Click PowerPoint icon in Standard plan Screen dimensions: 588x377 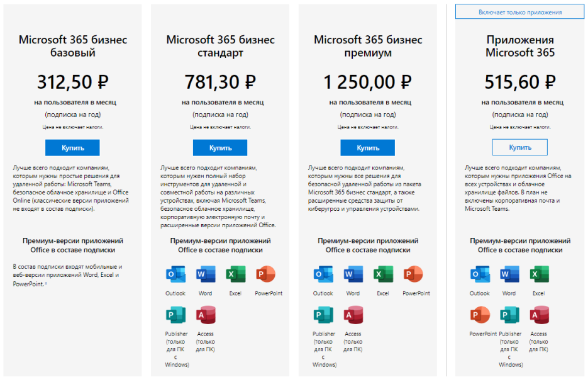click(x=265, y=274)
